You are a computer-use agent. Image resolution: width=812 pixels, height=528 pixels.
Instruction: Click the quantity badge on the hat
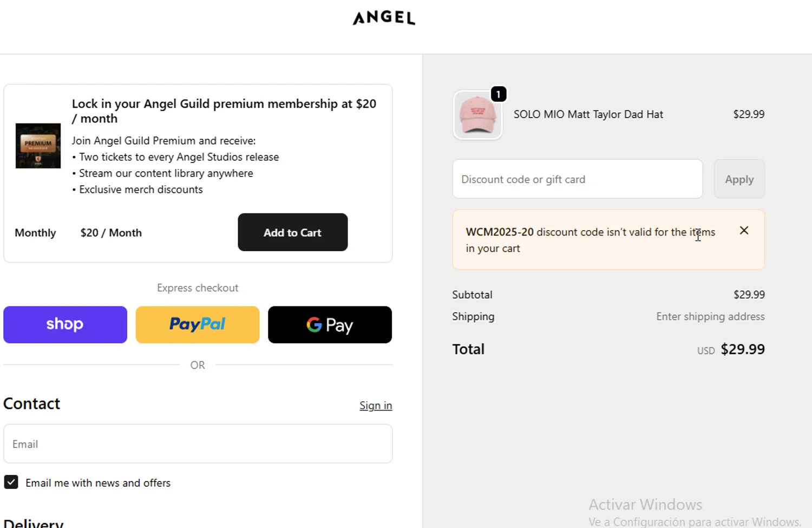point(498,94)
